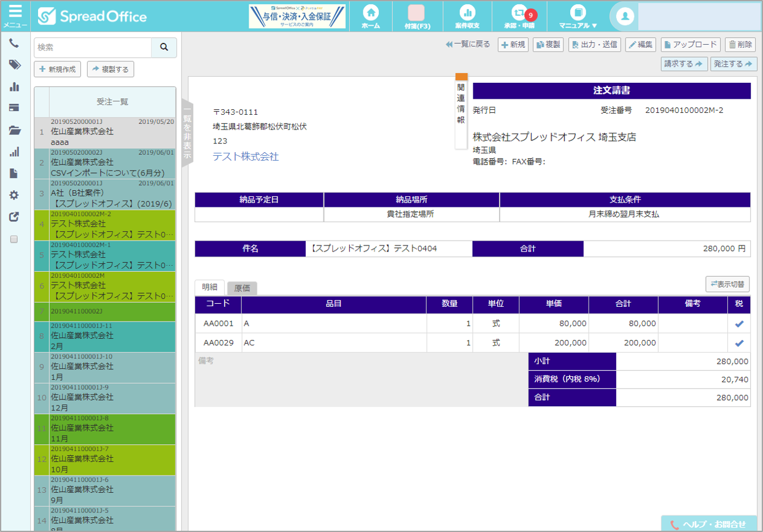Open the signal bars icon in sidebar

click(x=14, y=152)
